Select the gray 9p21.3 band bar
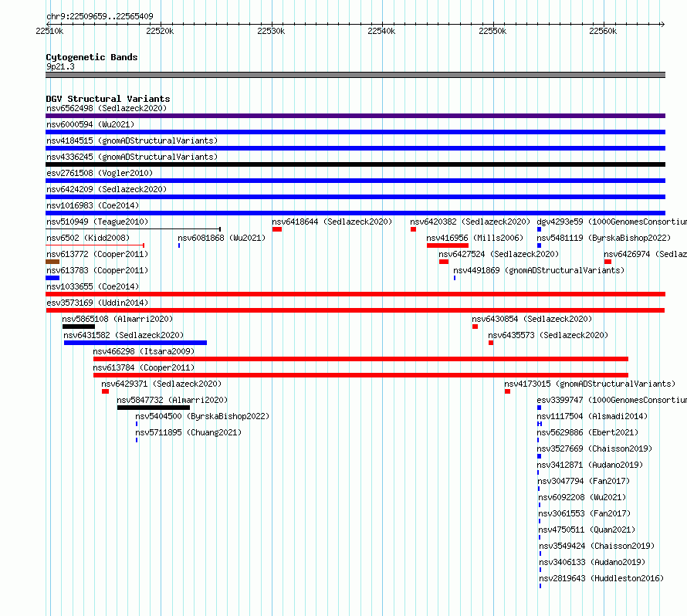Image resolution: width=687 pixels, height=616 pixels. coord(355,75)
